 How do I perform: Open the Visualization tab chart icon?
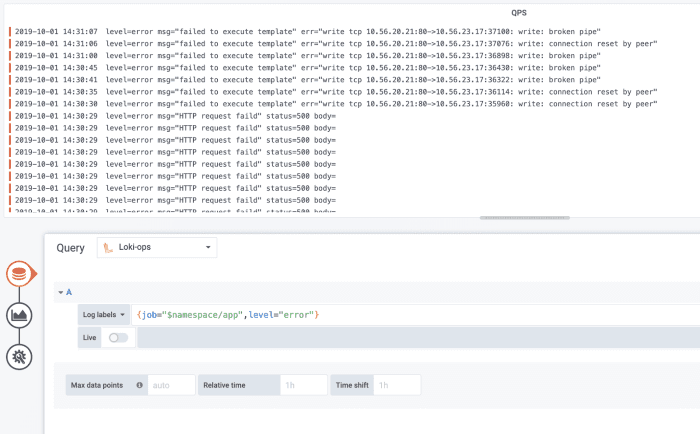(17, 315)
